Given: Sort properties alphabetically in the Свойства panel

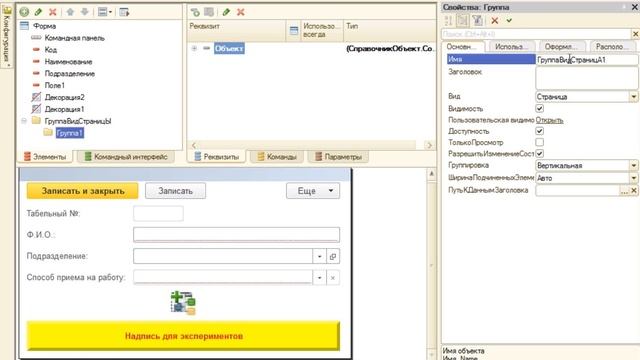Looking at the screenshot, I should tap(449, 20).
